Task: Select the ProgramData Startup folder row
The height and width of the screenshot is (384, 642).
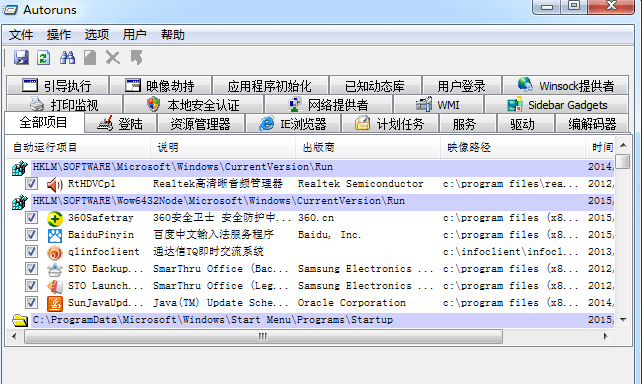Action: (312, 320)
